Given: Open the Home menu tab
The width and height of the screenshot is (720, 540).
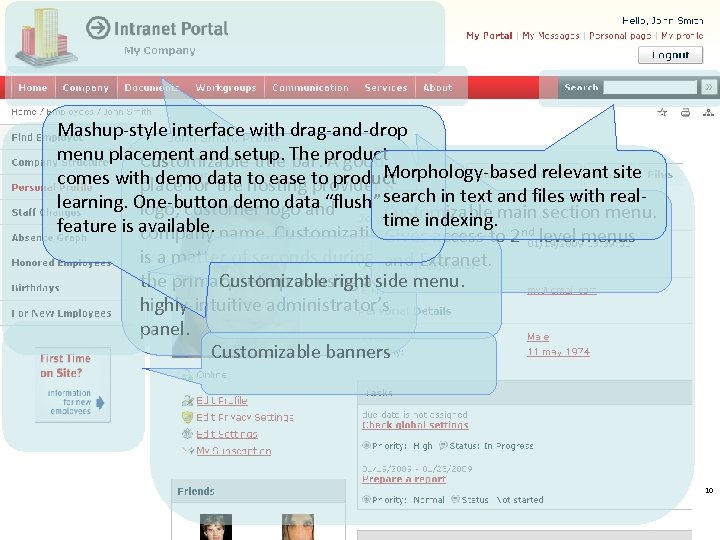Looking at the screenshot, I should [x=33, y=87].
